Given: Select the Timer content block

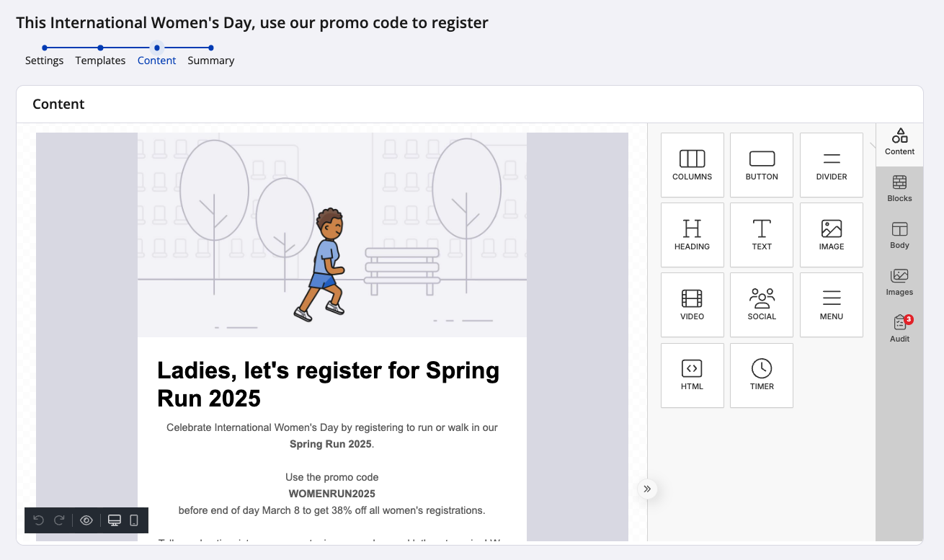Looking at the screenshot, I should 762,375.
